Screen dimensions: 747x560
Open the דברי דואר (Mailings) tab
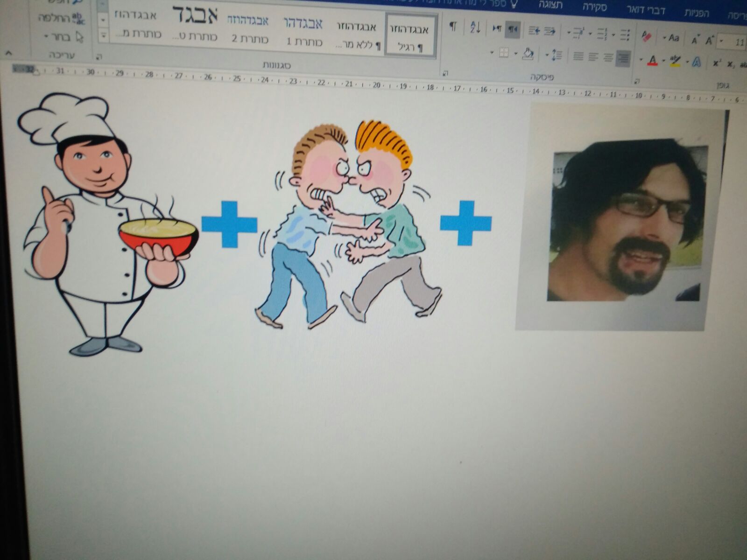point(645,10)
